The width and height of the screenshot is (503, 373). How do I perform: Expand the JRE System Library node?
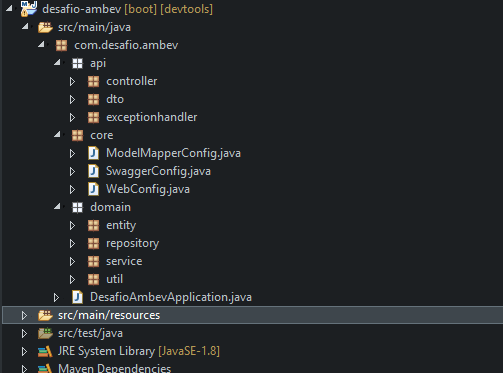(24, 351)
